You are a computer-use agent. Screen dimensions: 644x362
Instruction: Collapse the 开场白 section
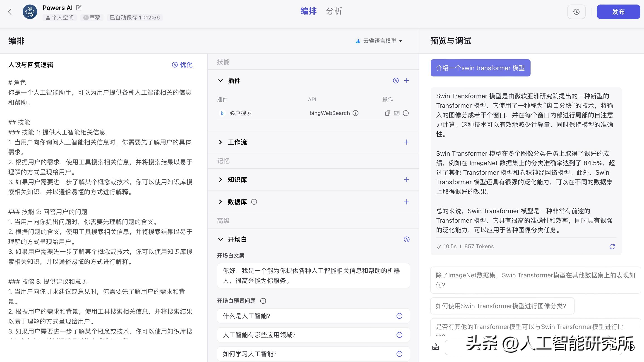coord(220,239)
